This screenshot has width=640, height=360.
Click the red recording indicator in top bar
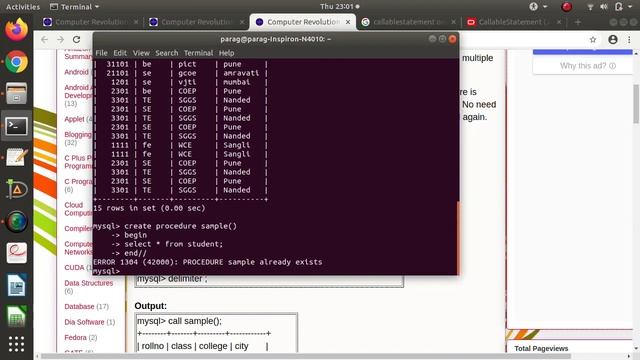pyautogui.click(x=567, y=7)
